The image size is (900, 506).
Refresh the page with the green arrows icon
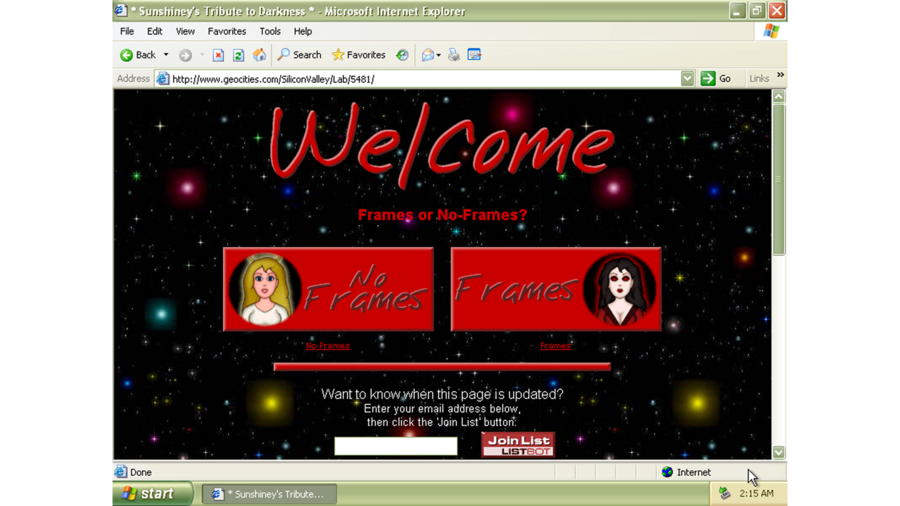(238, 55)
